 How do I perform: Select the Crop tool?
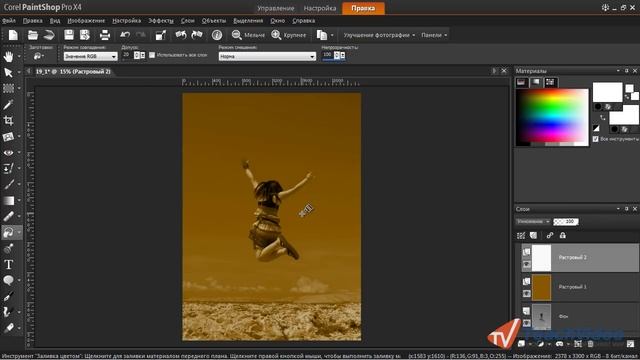tap(8, 120)
